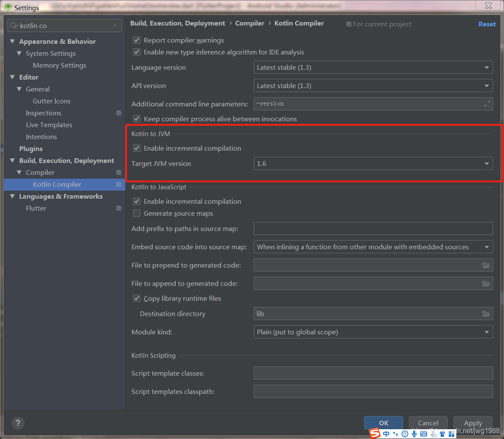Image resolution: width=504 pixels, height=439 pixels.
Task: Open Embed source code into source map dropdown
Action: (x=373, y=247)
